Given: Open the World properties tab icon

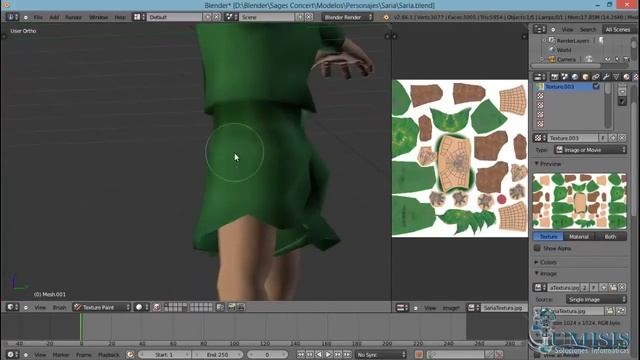Looking at the screenshot, I should pyautogui.click(x=575, y=77).
